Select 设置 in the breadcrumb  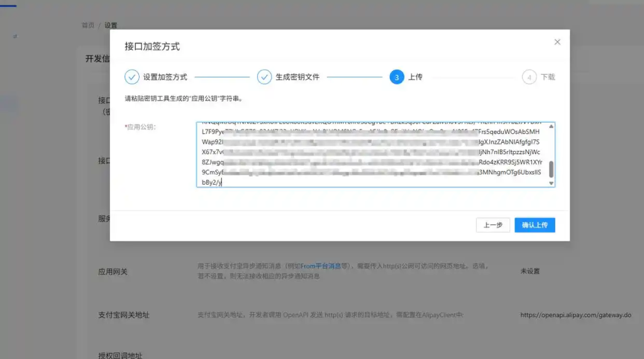[111, 25]
